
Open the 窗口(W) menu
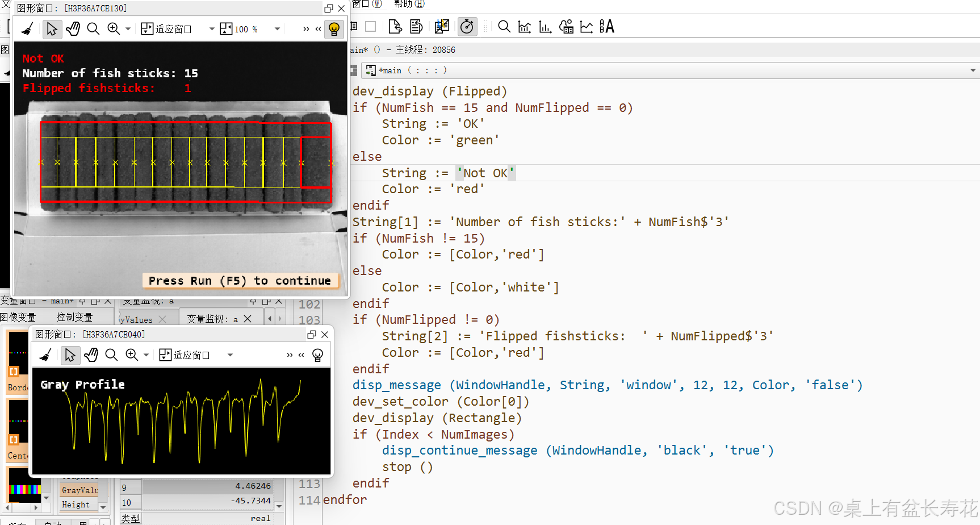coord(367,4)
